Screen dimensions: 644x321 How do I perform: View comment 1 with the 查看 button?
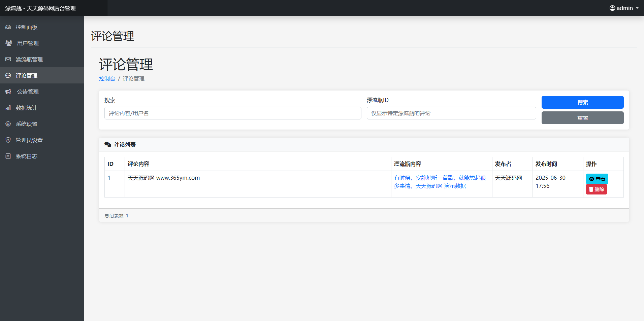(x=597, y=179)
